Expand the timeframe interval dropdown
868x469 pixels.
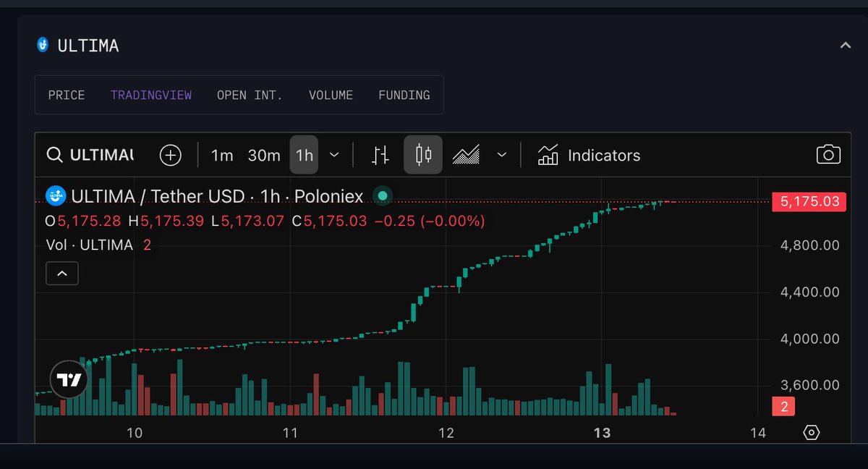(x=334, y=155)
